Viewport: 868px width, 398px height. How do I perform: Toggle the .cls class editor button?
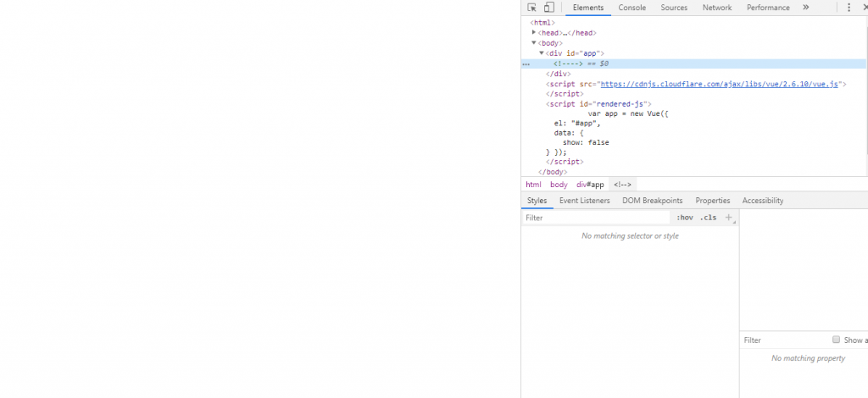coord(708,218)
